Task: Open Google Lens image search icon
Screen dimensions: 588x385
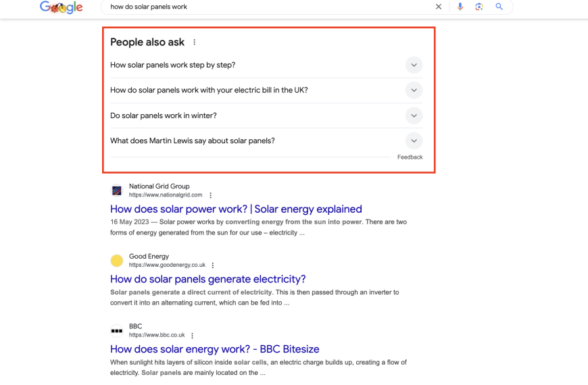Action: 479,7
